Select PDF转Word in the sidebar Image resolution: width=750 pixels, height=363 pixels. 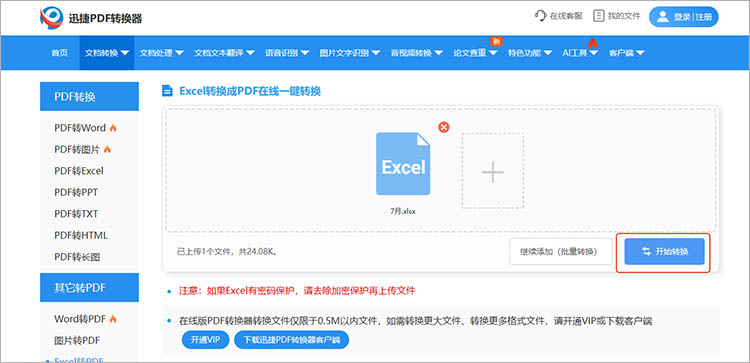coord(80,128)
